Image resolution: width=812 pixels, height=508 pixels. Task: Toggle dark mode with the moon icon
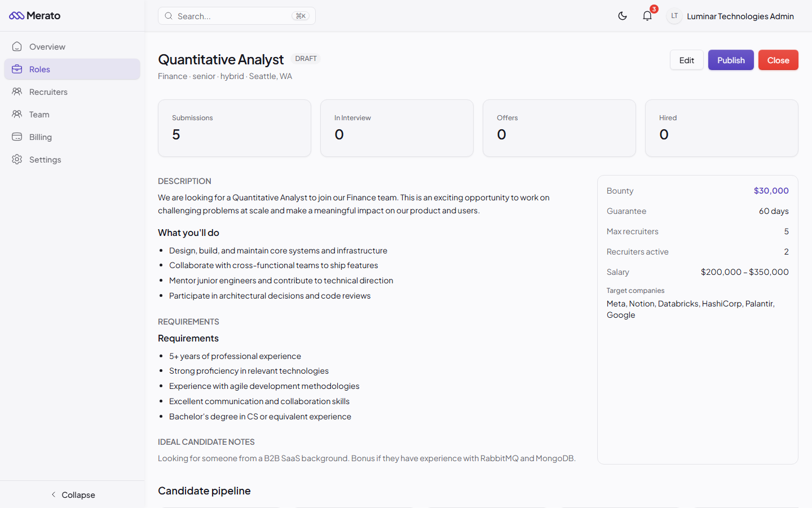pyautogui.click(x=623, y=16)
